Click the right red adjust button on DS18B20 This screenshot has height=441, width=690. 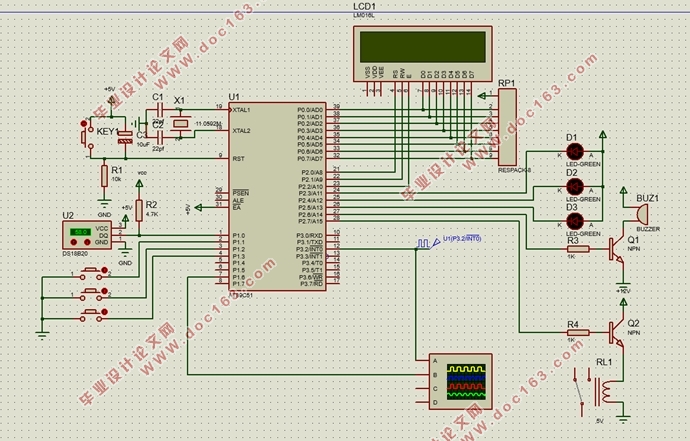(x=88, y=243)
